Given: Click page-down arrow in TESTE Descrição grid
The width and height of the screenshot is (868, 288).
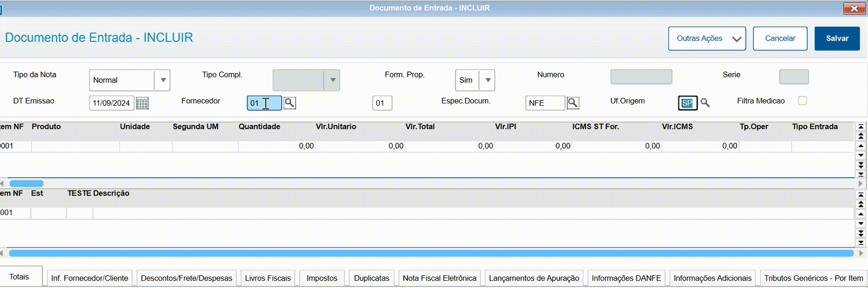Looking at the screenshot, I should 861,233.
